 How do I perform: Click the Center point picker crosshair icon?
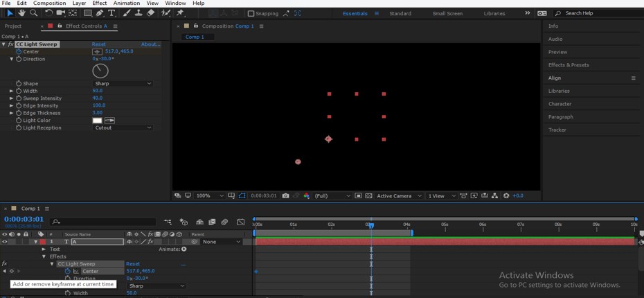coord(97,51)
